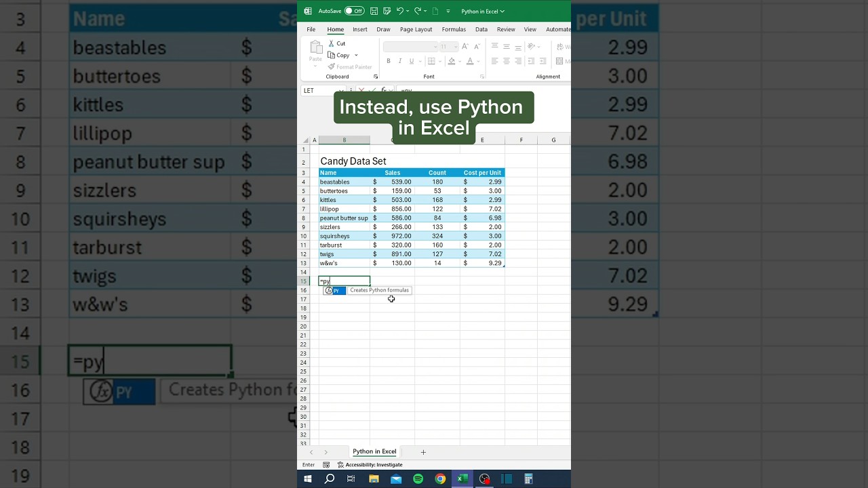Screen dimensions: 868x488
Task: Click the Format Painter button
Action: (x=349, y=66)
